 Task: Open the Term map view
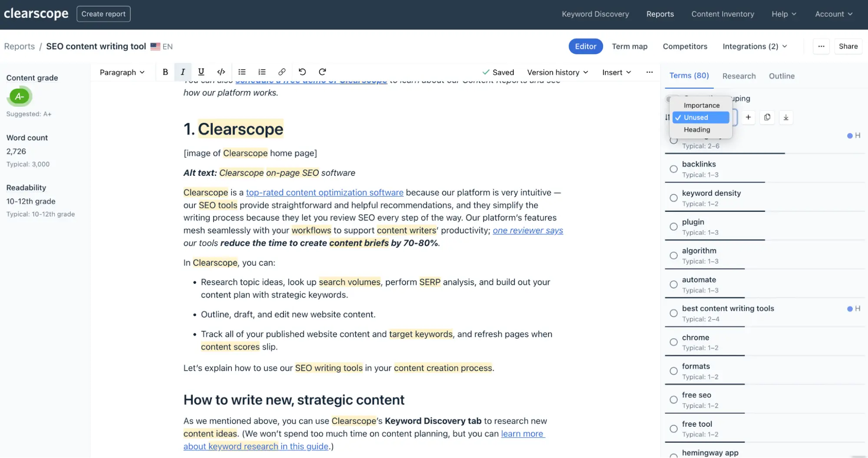click(x=630, y=46)
